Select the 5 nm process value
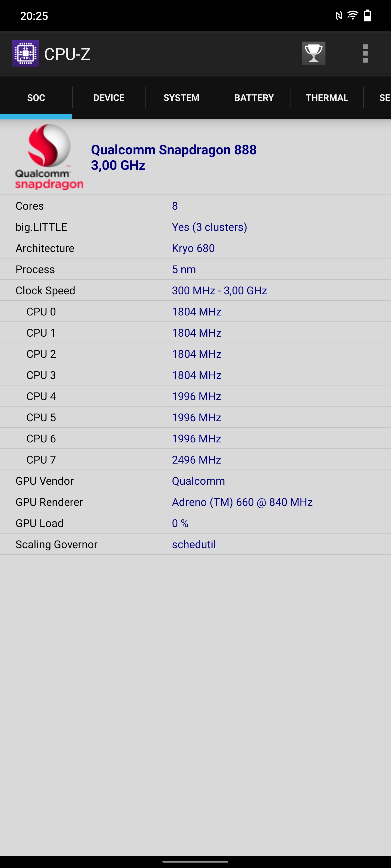This screenshot has height=868, width=391. tap(184, 270)
